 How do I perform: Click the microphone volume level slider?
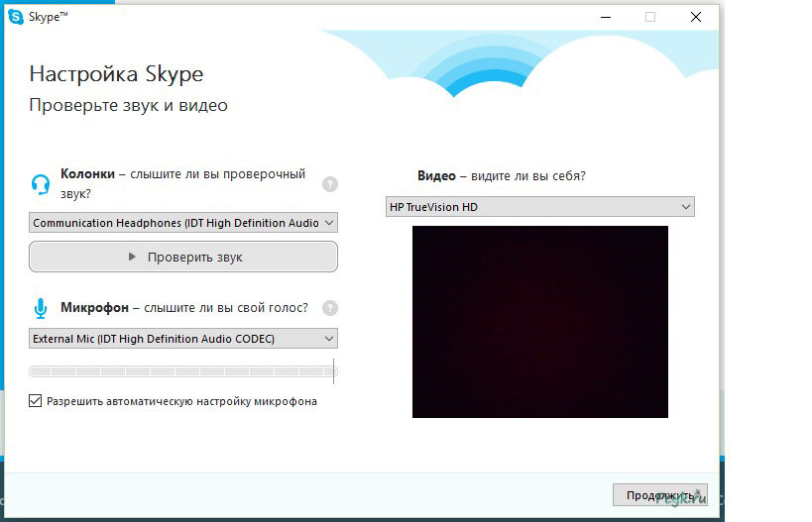point(183,370)
